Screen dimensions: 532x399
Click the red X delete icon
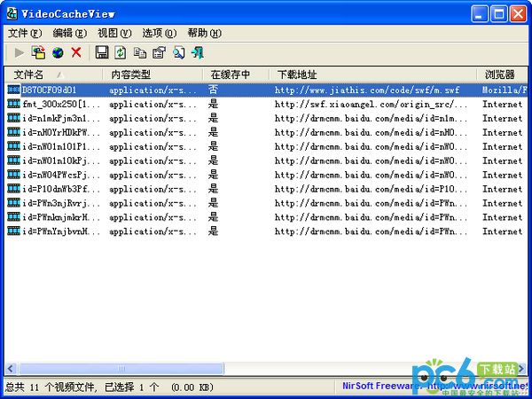(76, 52)
